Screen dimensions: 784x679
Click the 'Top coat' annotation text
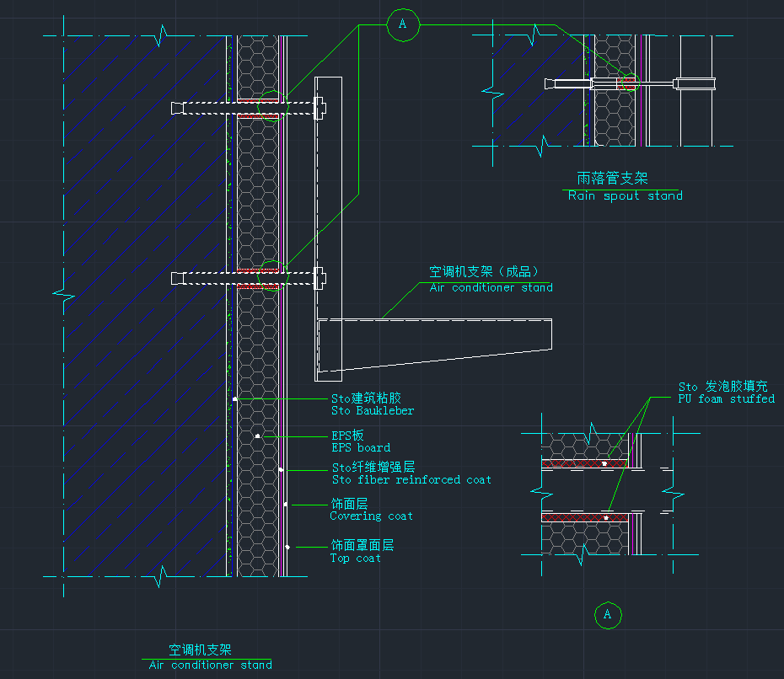coord(355,558)
